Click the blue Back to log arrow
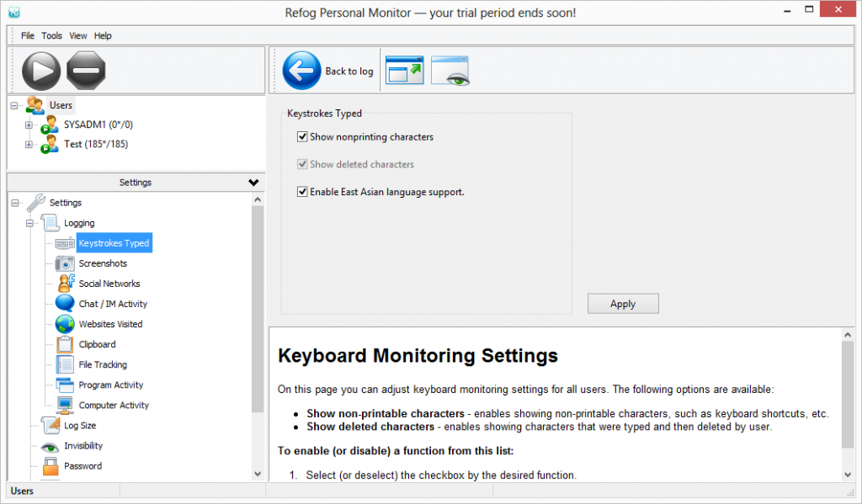This screenshot has width=862, height=504. tap(301, 71)
